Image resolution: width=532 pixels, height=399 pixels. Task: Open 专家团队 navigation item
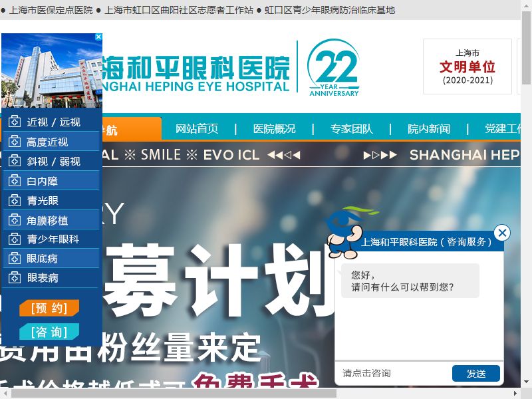coord(352,128)
